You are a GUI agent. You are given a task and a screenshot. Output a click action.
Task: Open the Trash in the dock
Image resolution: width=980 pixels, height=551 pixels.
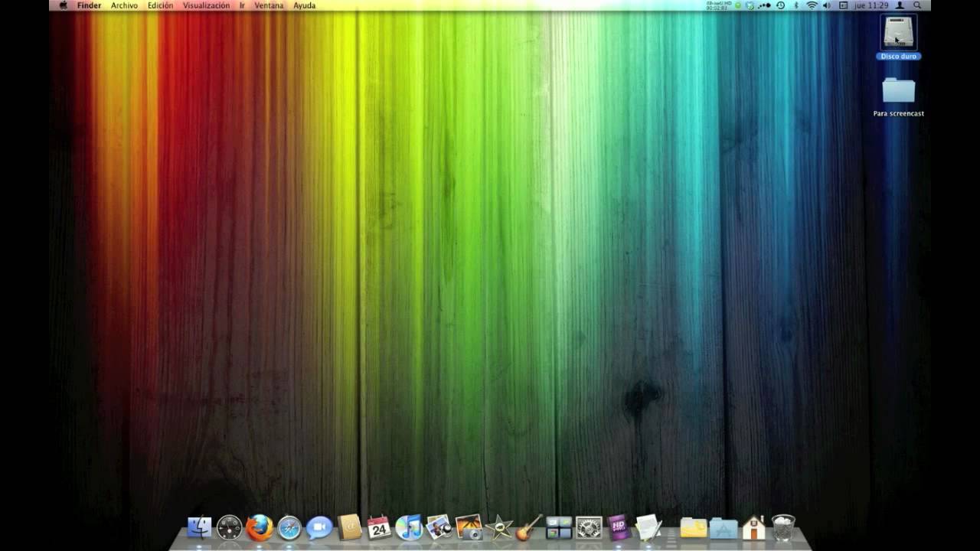tap(783, 527)
